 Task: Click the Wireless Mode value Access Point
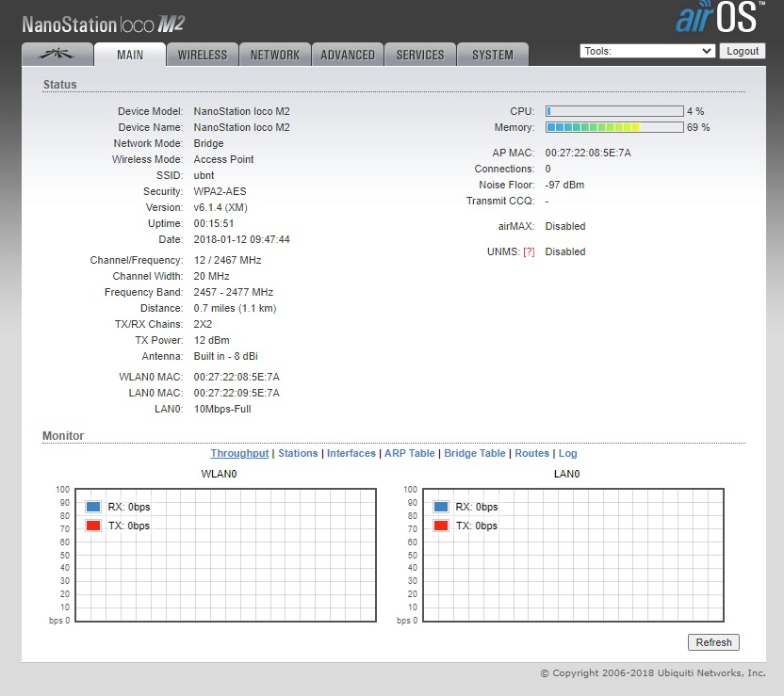click(x=223, y=159)
